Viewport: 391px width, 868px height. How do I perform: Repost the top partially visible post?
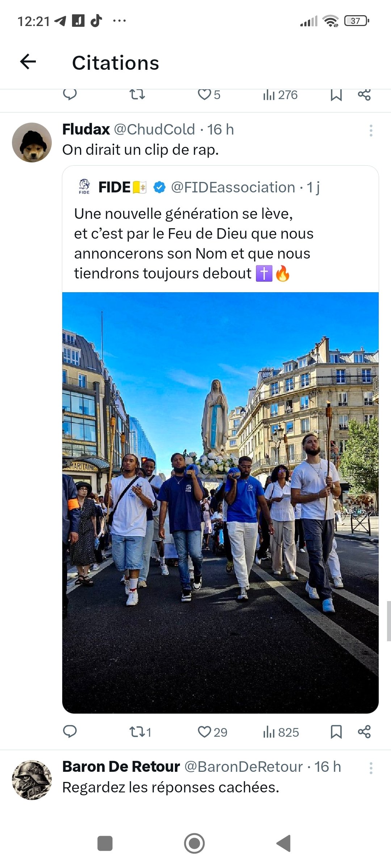[137, 95]
